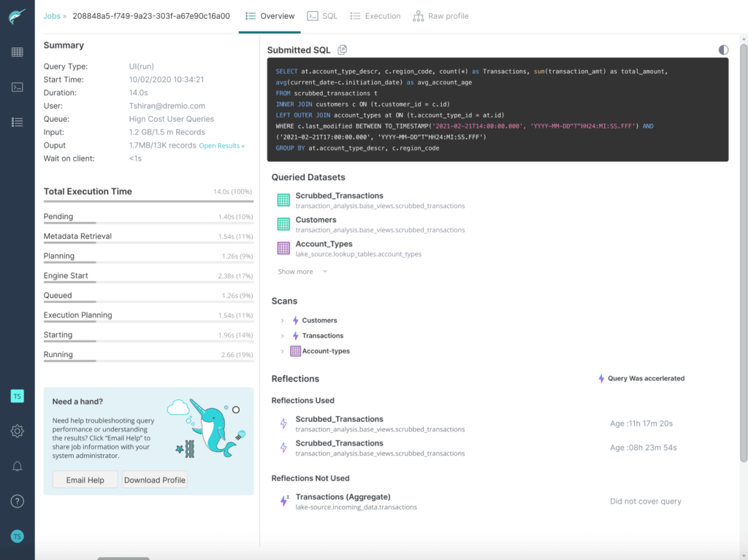The image size is (748, 560).
Task: Click the Customers queried dataset name
Action: 316,220
